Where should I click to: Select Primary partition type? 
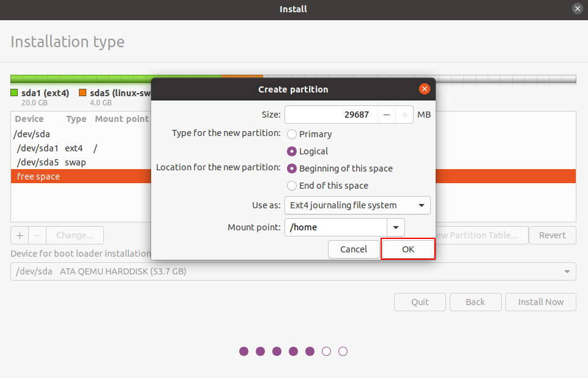tap(292, 134)
